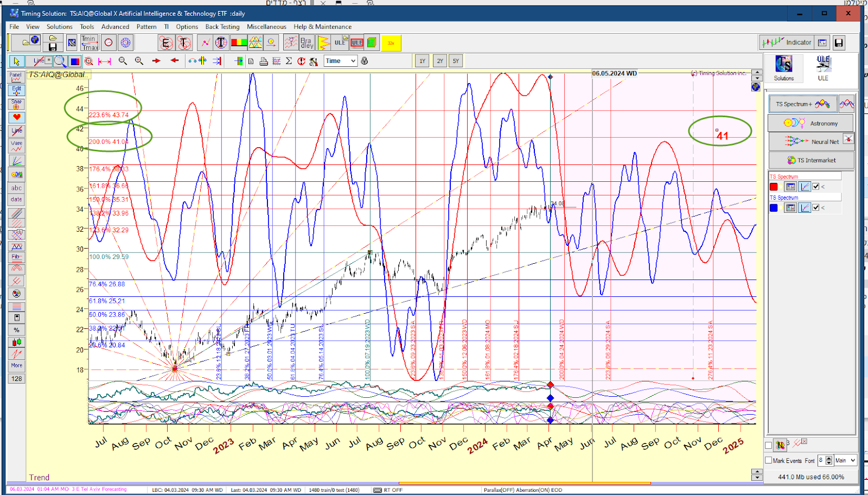
Task: Open the Main dropdown
Action: click(x=845, y=460)
